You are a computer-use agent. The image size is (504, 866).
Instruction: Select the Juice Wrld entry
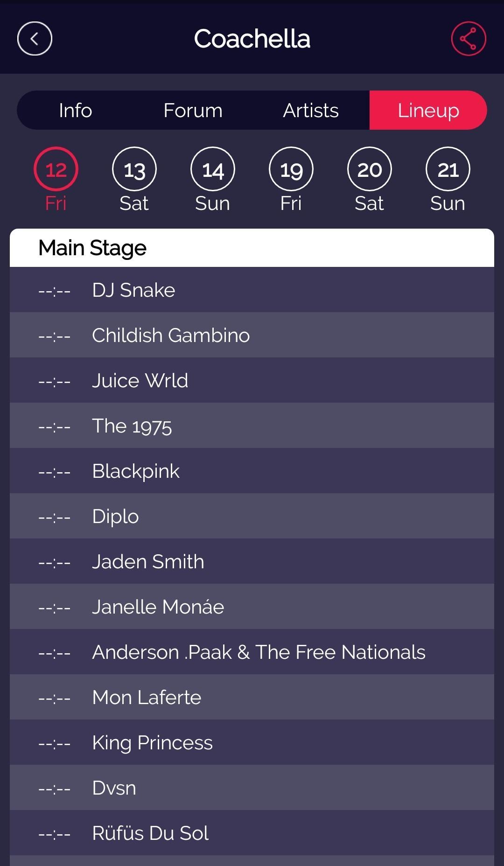click(x=252, y=380)
